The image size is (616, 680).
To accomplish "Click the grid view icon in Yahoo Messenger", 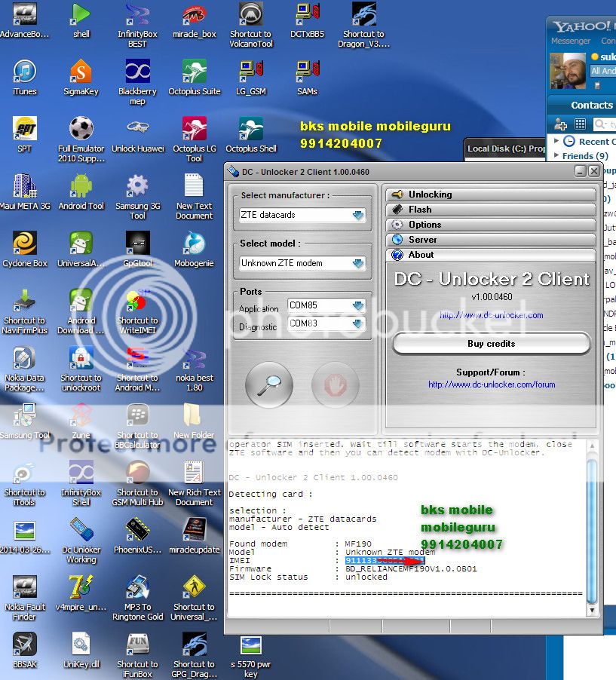I will [580, 124].
